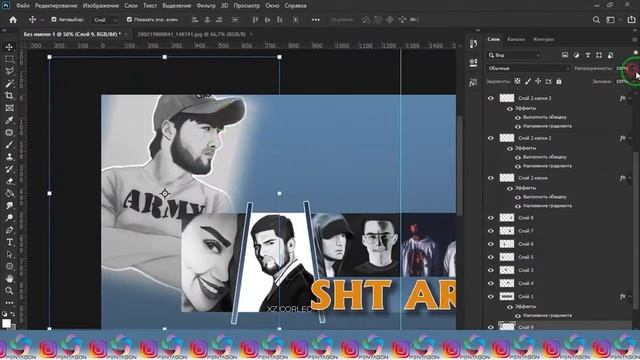Open the Фильтр menu
Image resolution: width=640 pixels, height=360 pixels.
(206, 6)
